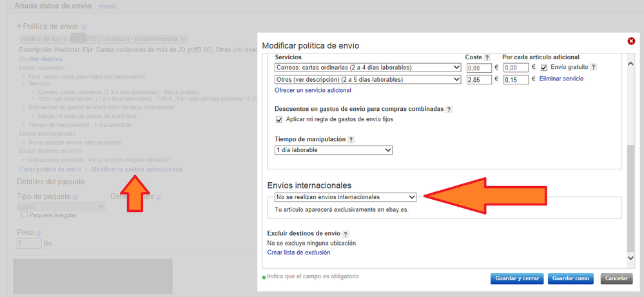Open Tiempo de manipulación help icon
Viewport: 644px width, 297px height.
coord(351,139)
